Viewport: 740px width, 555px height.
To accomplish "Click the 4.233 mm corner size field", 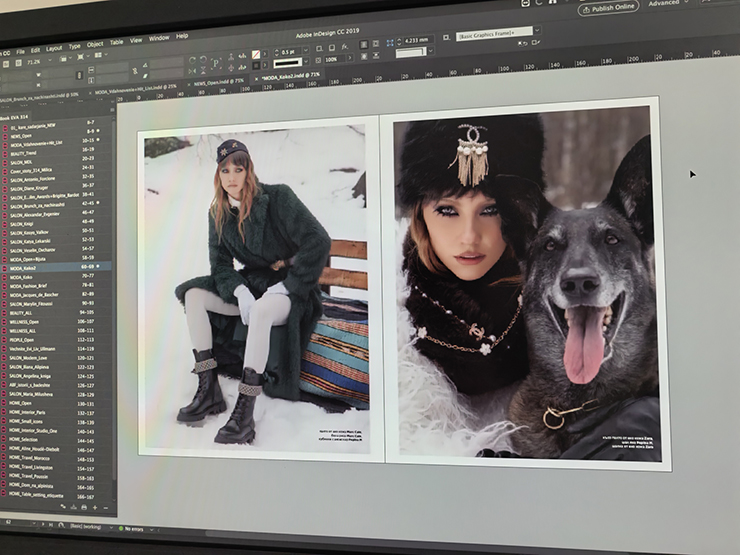I will point(416,41).
